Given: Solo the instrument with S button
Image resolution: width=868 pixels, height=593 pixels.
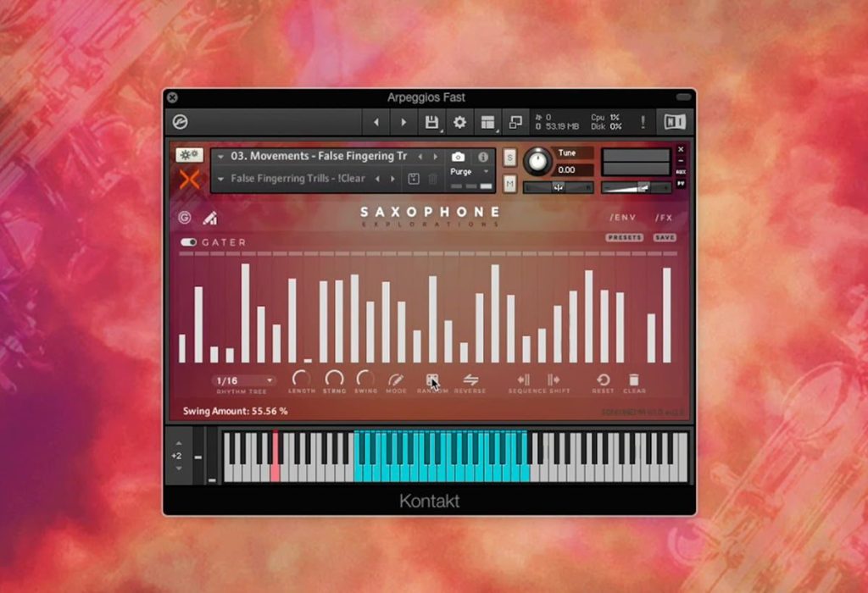Looking at the screenshot, I should click(509, 158).
